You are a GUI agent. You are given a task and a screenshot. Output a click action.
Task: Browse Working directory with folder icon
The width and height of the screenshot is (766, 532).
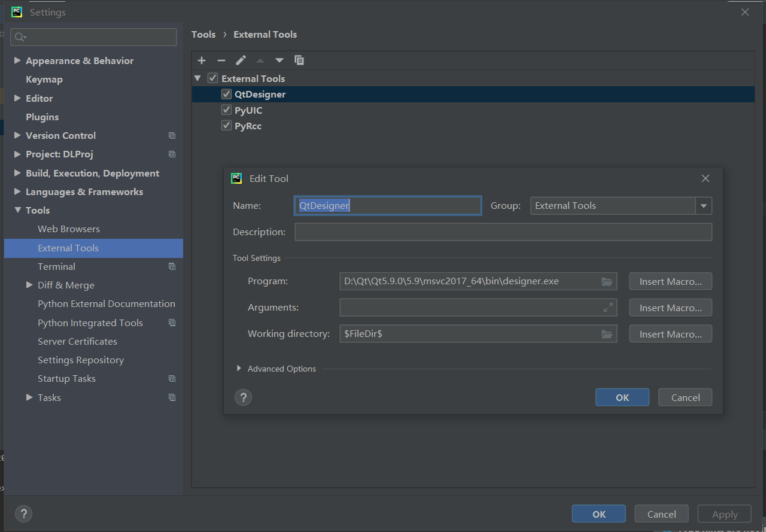[x=607, y=333]
